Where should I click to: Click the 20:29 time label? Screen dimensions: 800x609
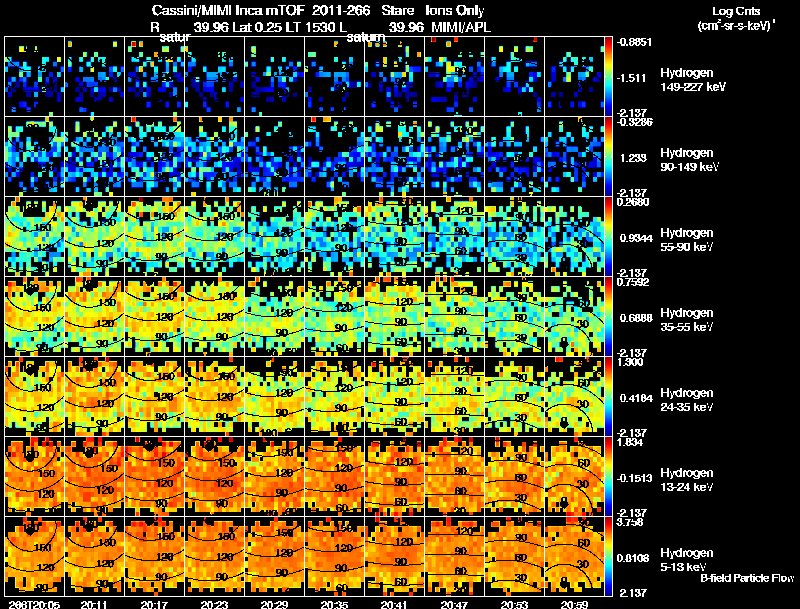click(x=274, y=604)
